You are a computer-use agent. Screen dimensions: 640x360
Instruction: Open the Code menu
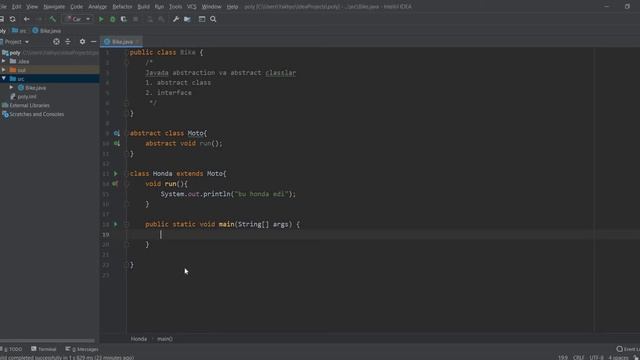[x=77, y=7]
